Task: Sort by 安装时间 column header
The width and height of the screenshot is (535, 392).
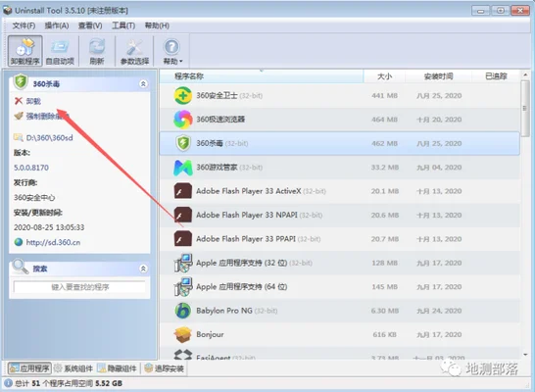Action: pyautogui.click(x=438, y=76)
